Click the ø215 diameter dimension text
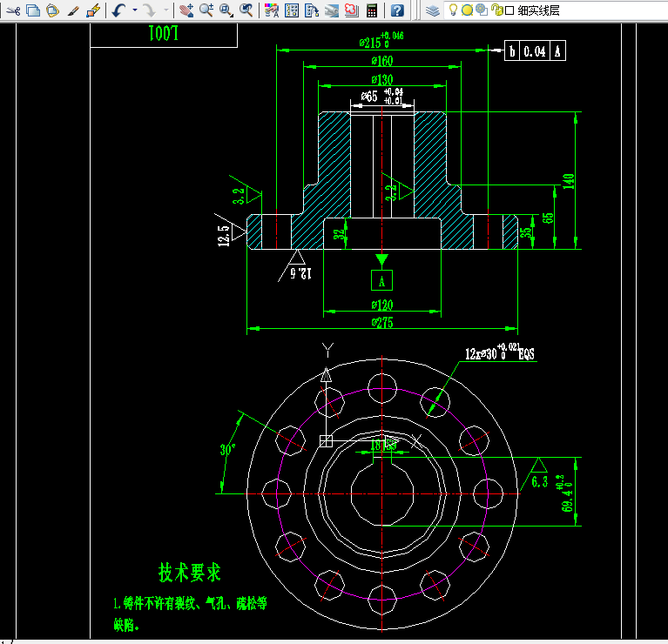 click(x=381, y=41)
